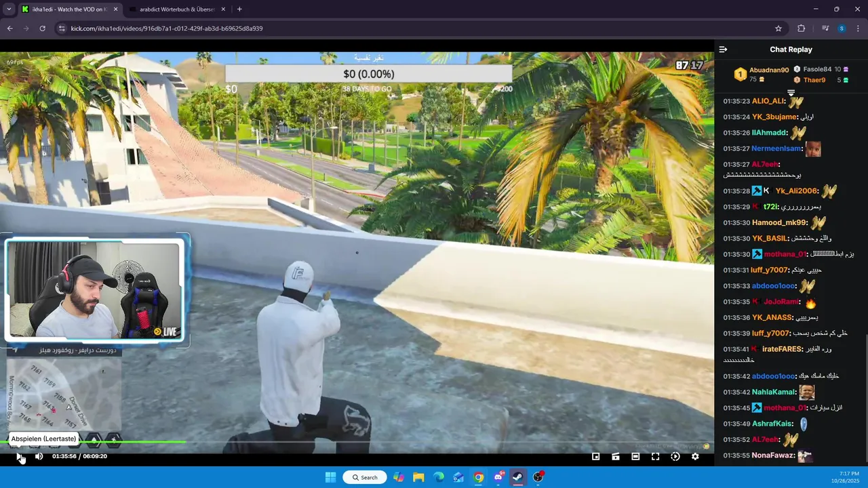Enter fullscreen video mode

655,457
